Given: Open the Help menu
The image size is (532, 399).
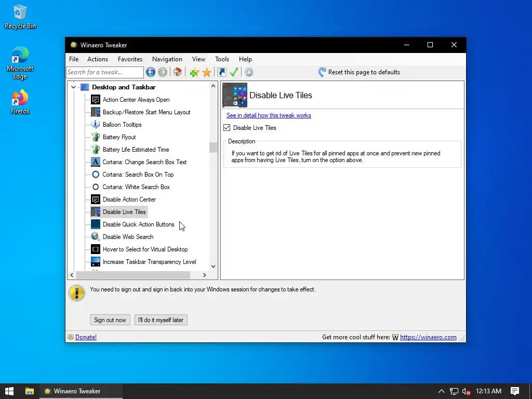Looking at the screenshot, I should 245,59.
